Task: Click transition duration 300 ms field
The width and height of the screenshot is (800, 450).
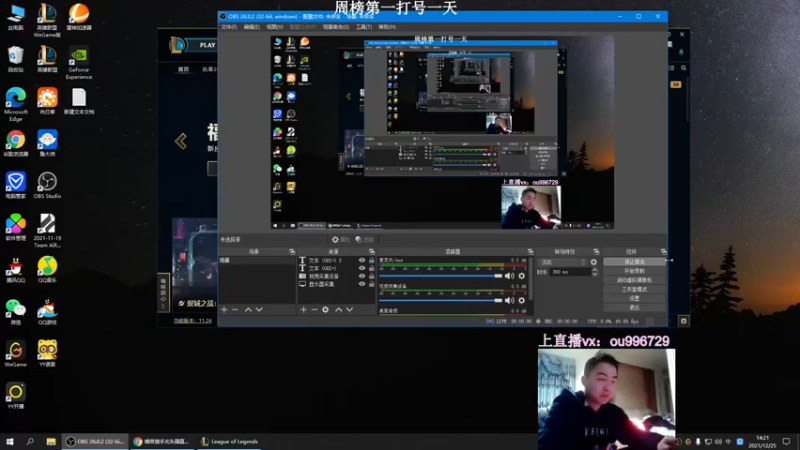Action: [569, 272]
